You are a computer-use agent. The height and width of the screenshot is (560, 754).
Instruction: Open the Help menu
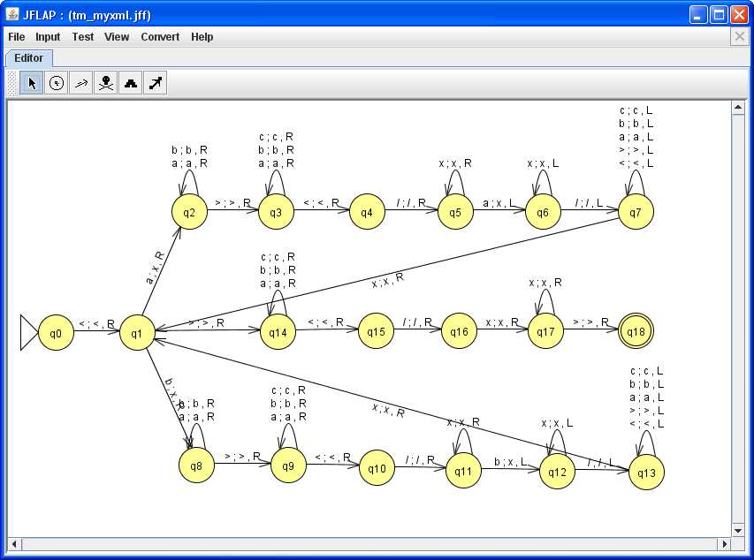tap(202, 37)
